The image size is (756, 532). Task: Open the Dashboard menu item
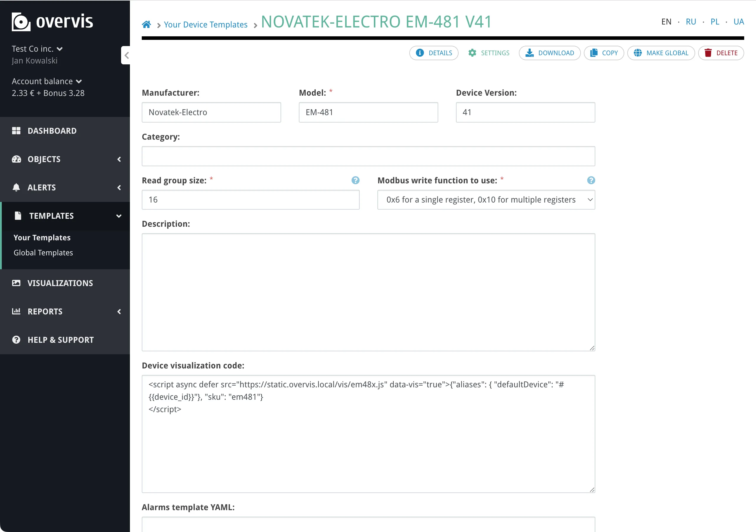65,131
